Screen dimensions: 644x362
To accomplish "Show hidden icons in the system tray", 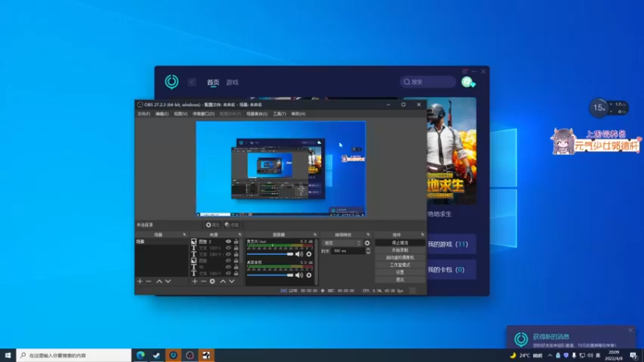I will pyautogui.click(x=550, y=356).
